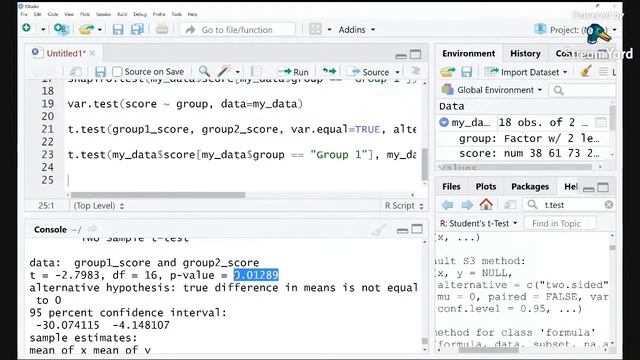This screenshot has height=360, width=640.
Task: Open Source options dropdown arrow
Action: pos(397,72)
